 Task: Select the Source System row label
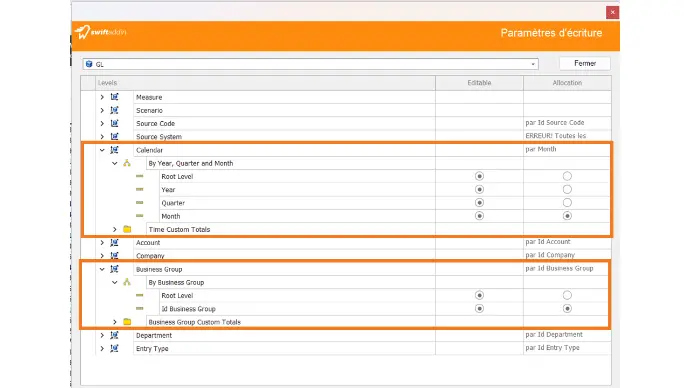click(159, 136)
